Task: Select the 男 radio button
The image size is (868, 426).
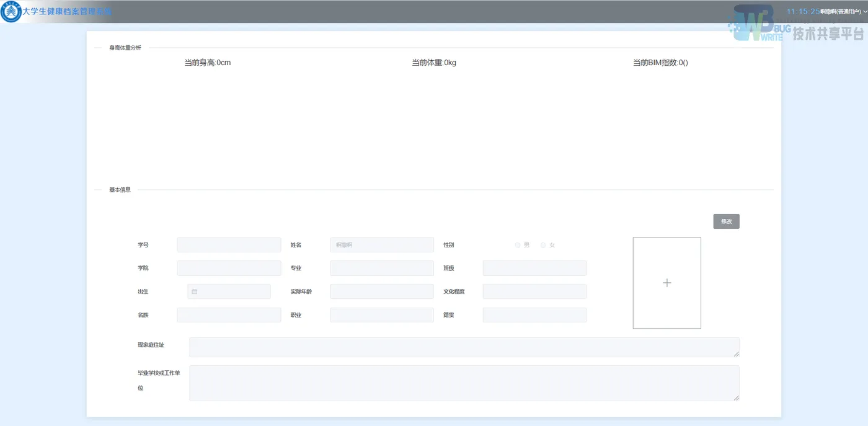Action: (x=518, y=245)
